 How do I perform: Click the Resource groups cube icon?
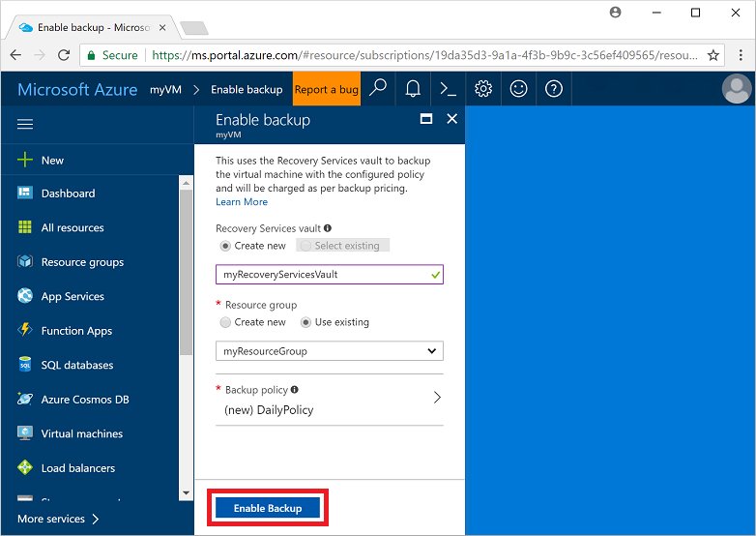(x=24, y=262)
